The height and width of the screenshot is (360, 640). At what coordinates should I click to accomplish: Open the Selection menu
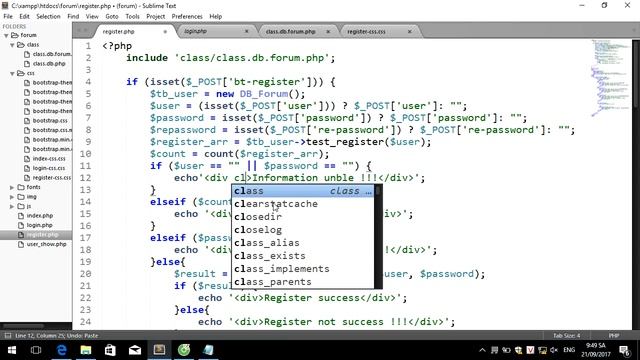[48, 16]
